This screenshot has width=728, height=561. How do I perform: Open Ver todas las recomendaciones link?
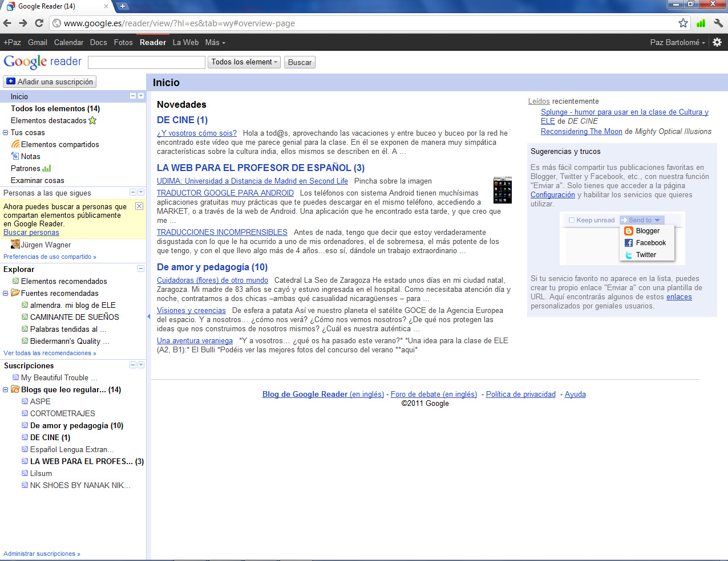50,353
